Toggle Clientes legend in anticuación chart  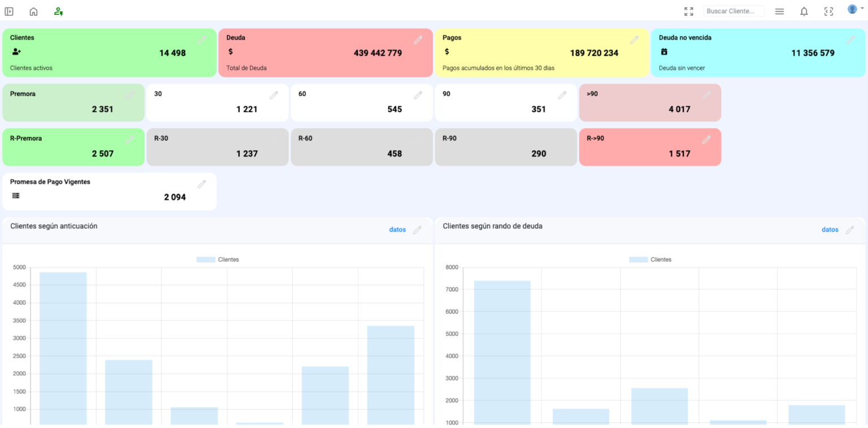click(x=218, y=260)
